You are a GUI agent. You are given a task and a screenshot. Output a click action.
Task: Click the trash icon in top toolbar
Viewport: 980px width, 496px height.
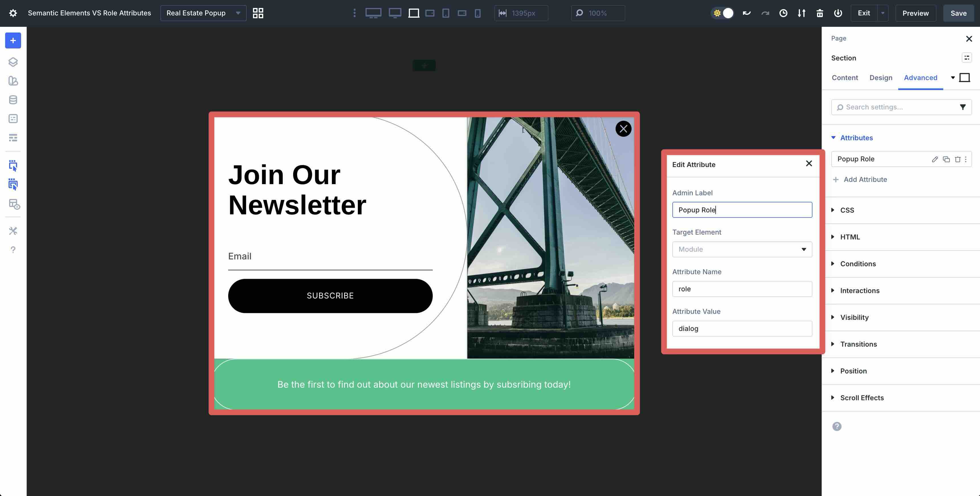coord(819,13)
